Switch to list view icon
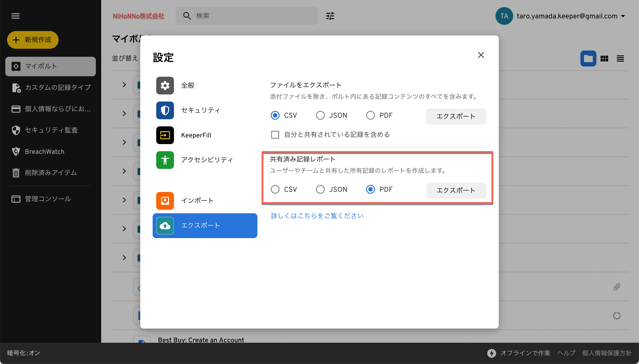This screenshot has height=364, width=639. pyautogui.click(x=620, y=59)
